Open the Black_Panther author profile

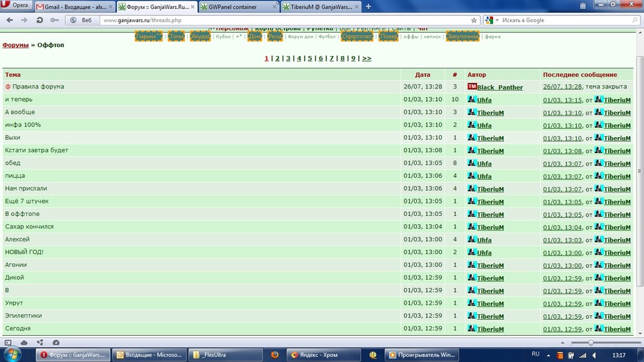click(x=500, y=87)
